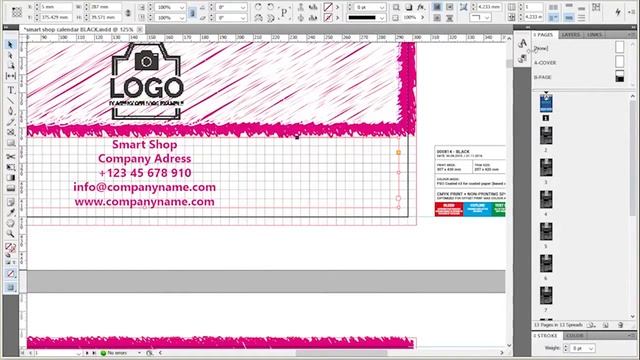Click the reference point locator grid
The width and height of the screenshot is (640, 360).
tap(17, 12)
